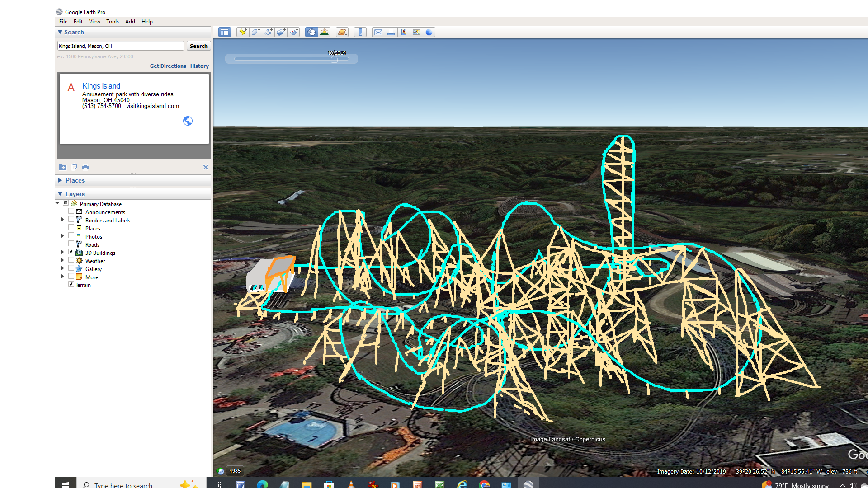Open Kings Island website globe icon

(x=188, y=121)
